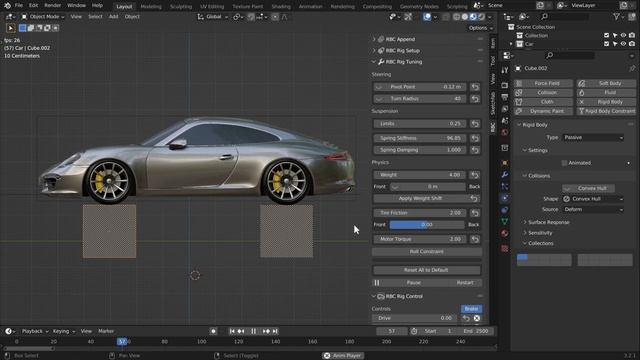Reset the Tire Friction value

point(475,213)
